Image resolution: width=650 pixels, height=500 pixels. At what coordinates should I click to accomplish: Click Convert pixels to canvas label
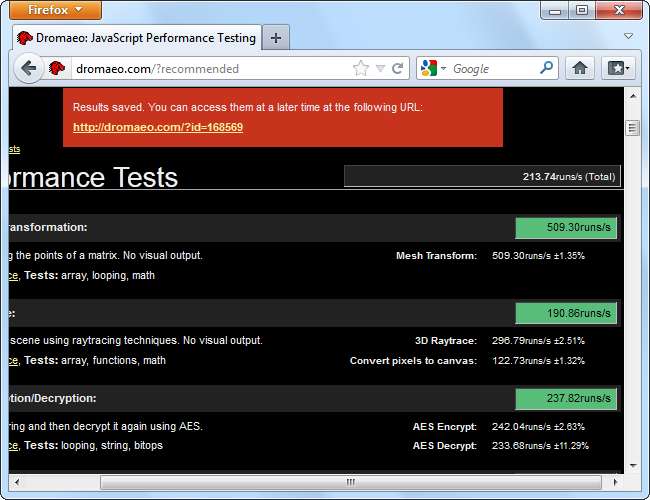pos(413,361)
